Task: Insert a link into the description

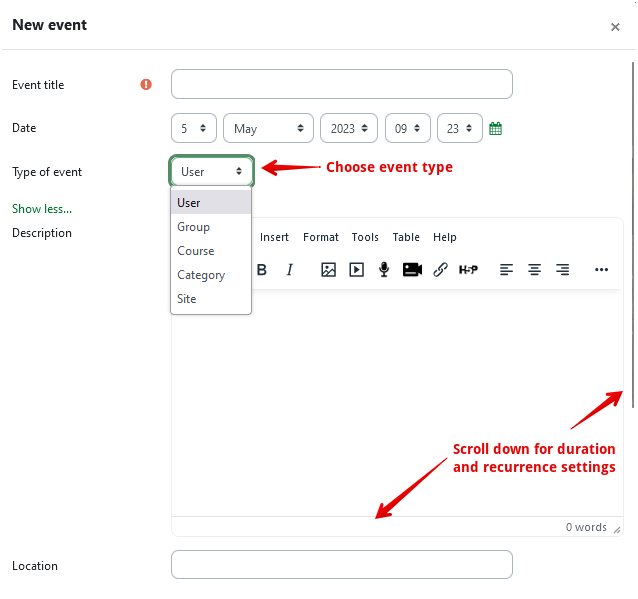Action: (x=440, y=270)
